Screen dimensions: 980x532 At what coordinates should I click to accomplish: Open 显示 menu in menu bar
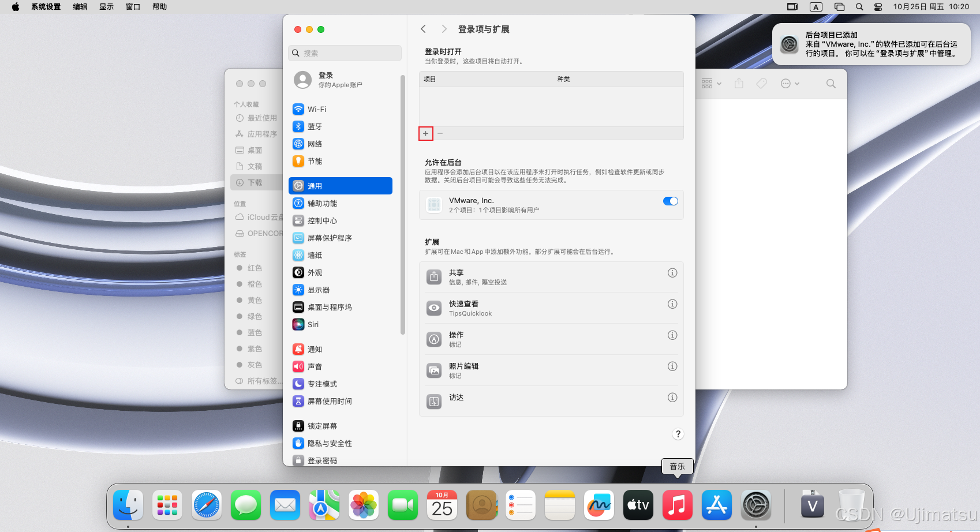(107, 7)
